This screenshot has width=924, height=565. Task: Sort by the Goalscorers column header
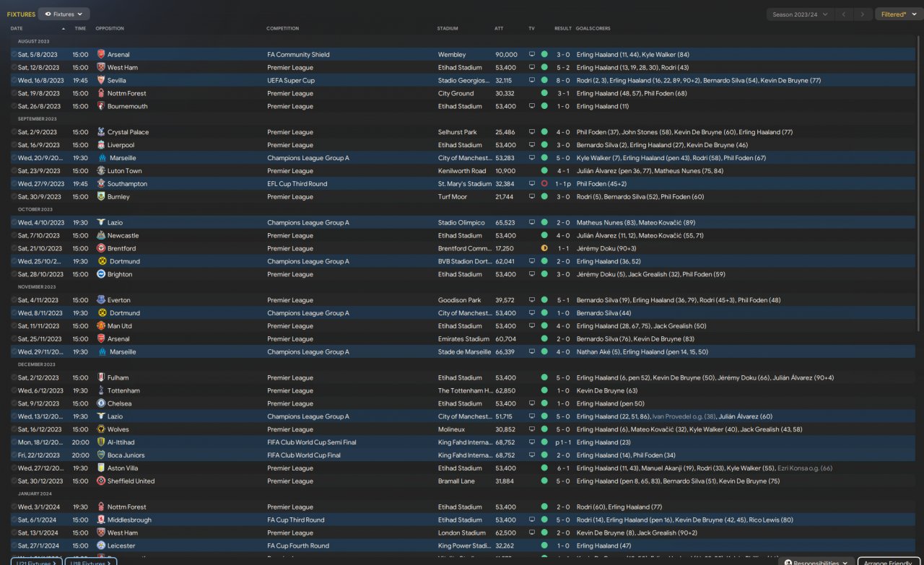593,29
